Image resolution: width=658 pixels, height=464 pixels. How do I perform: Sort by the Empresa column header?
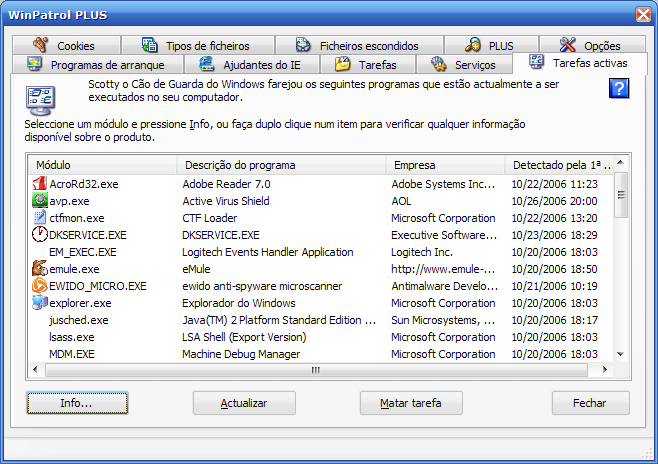click(446, 165)
